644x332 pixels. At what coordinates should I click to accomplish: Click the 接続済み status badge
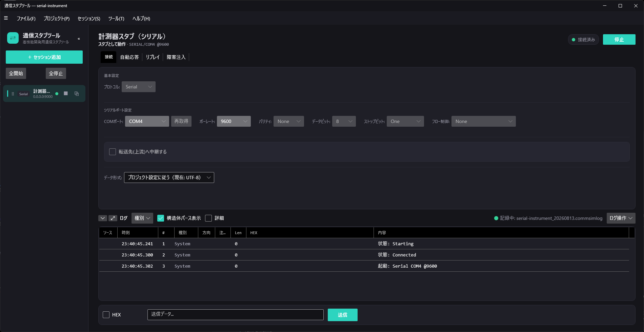pos(583,40)
